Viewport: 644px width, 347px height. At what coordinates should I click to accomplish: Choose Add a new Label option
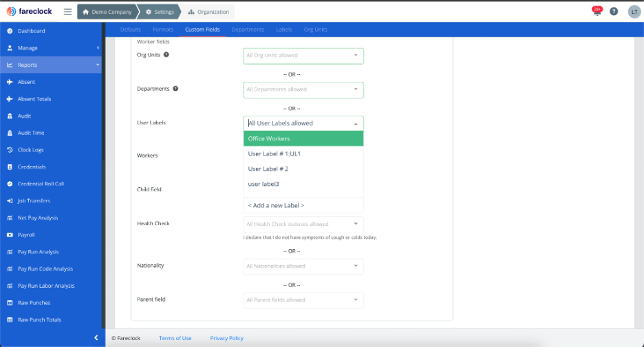(x=303, y=206)
